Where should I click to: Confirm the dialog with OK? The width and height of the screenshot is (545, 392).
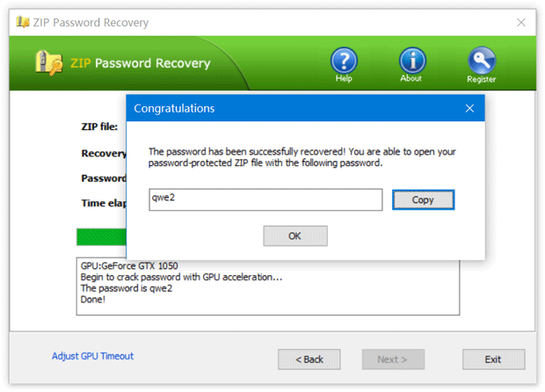[x=294, y=236]
